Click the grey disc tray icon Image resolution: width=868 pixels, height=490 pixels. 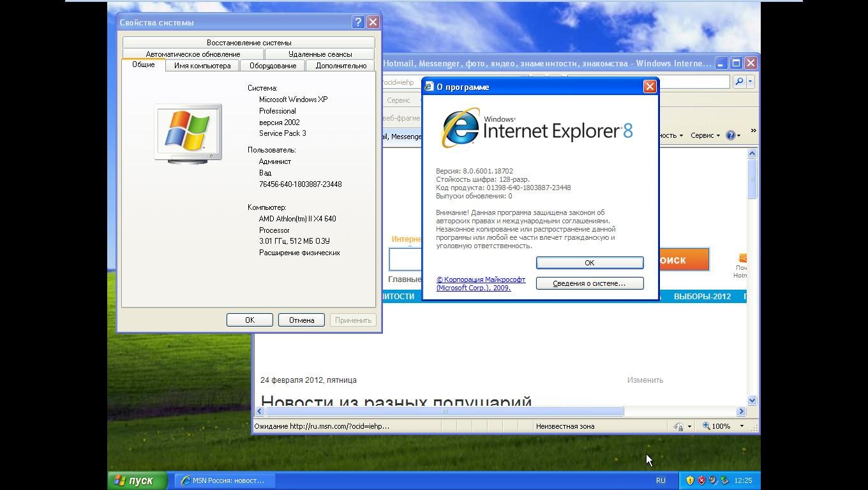[713, 480]
